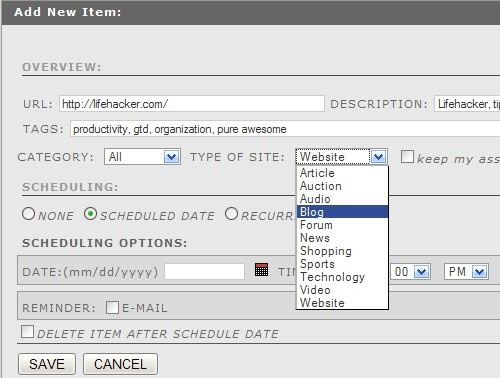Collapse the Type of Site dropdown arrow
Viewport: 500px width, 378px height.
coord(378,157)
